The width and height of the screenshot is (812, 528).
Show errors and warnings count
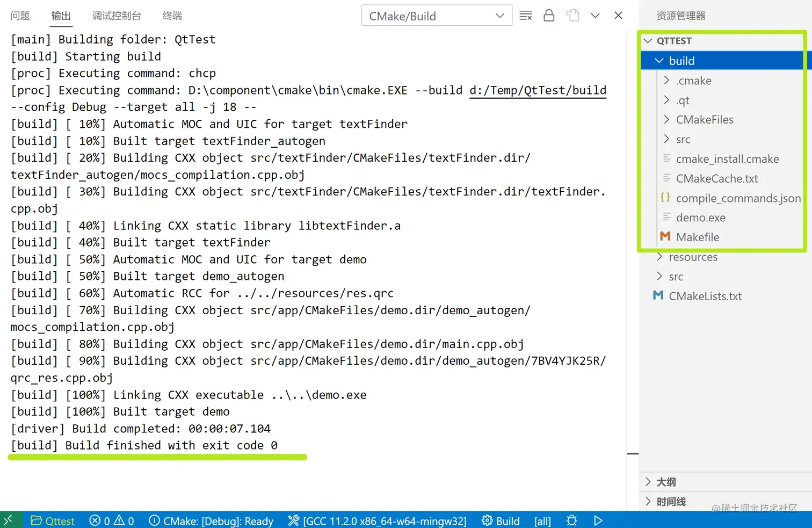(x=112, y=520)
